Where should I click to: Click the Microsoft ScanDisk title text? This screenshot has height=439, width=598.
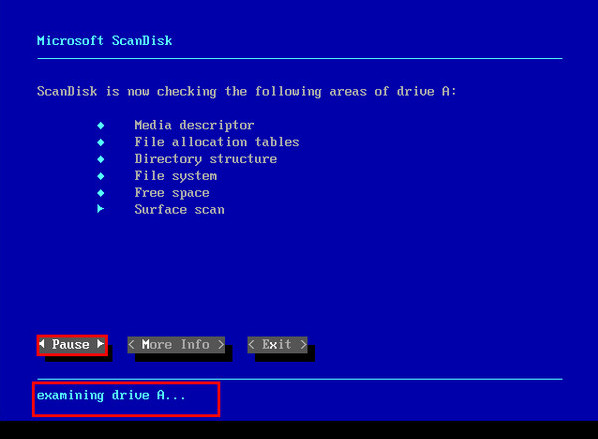tap(104, 40)
